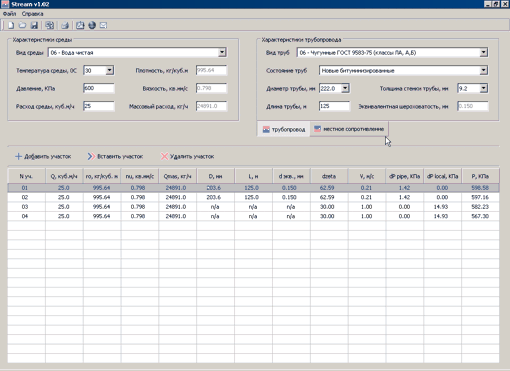Click the dP local, КПа column header
The width and height of the screenshot is (510, 371).
tap(442, 176)
